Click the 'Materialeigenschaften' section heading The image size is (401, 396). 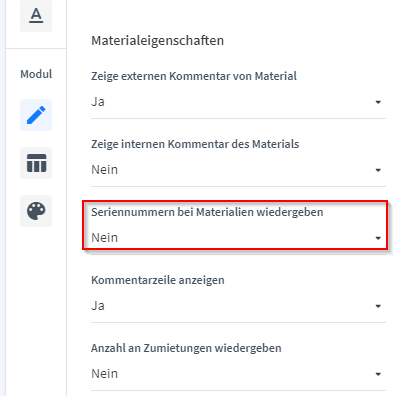[158, 40]
